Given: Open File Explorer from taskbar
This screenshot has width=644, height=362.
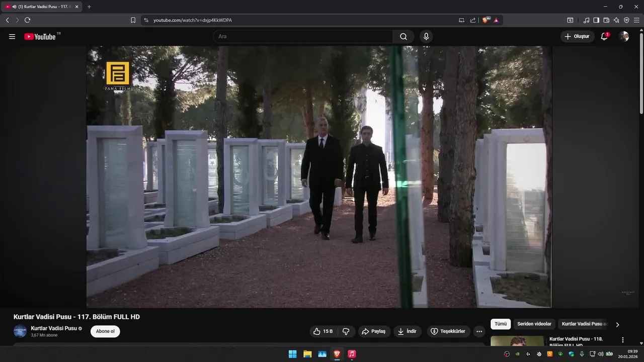Looking at the screenshot, I should [x=307, y=354].
